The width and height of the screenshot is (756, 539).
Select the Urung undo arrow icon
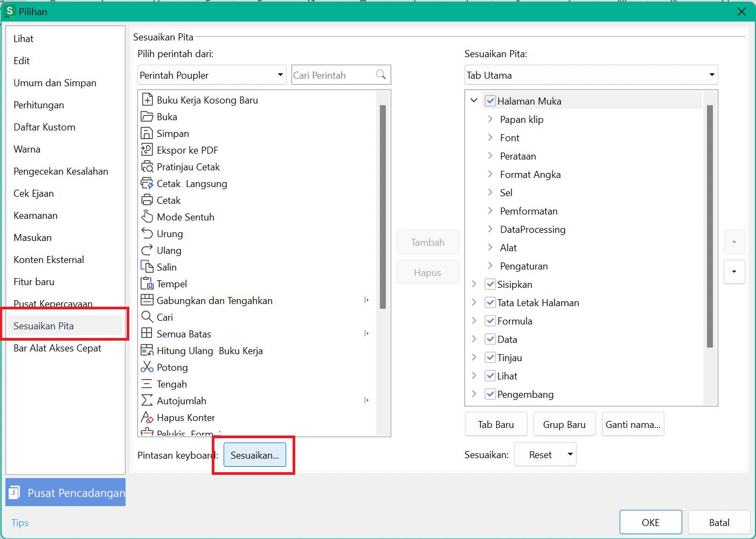[x=147, y=233]
